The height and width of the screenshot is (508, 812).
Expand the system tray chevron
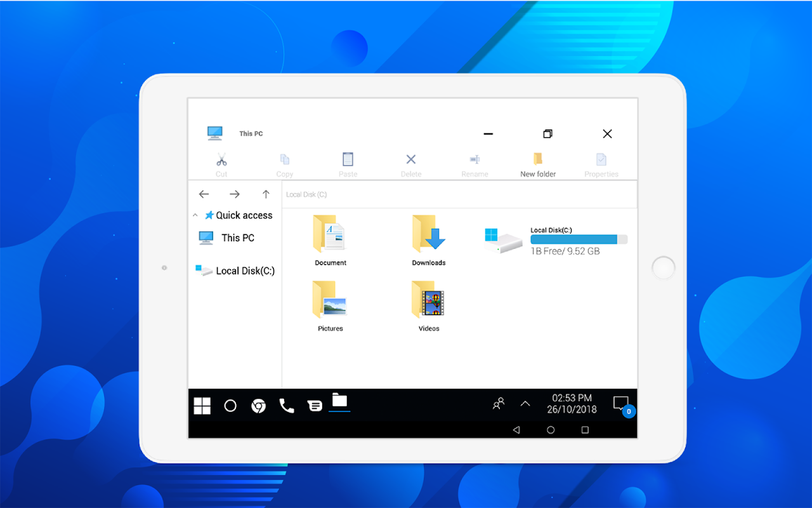pyautogui.click(x=525, y=403)
